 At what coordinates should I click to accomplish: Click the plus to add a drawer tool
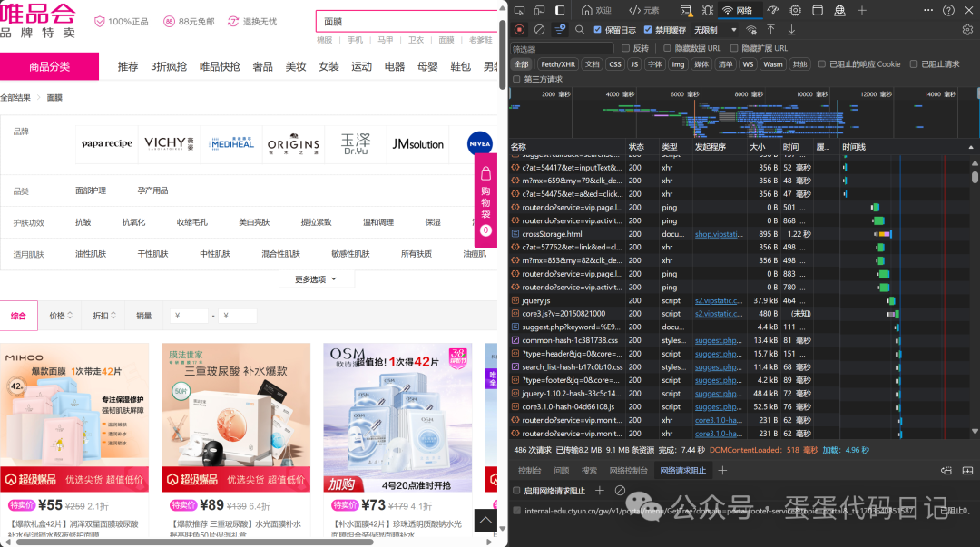pyautogui.click(x=722, y=471)
